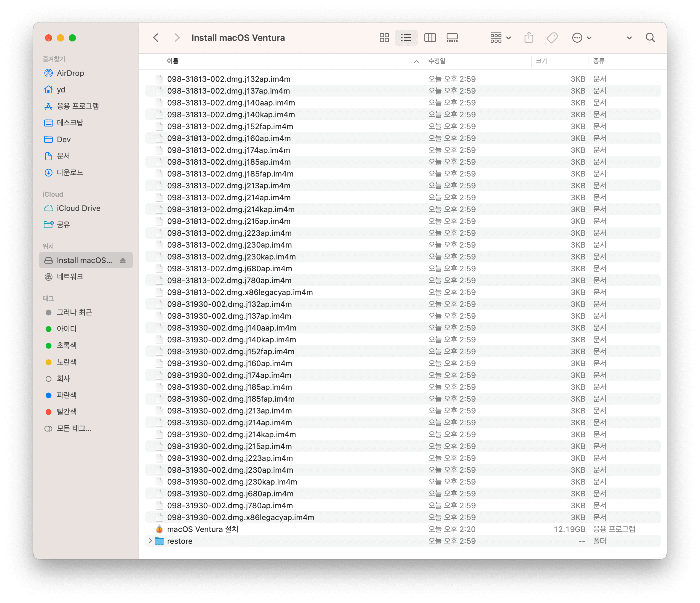Filter by the 빨간색 red tag
Viewport: 700px width, 603px height.
(67, 412)
